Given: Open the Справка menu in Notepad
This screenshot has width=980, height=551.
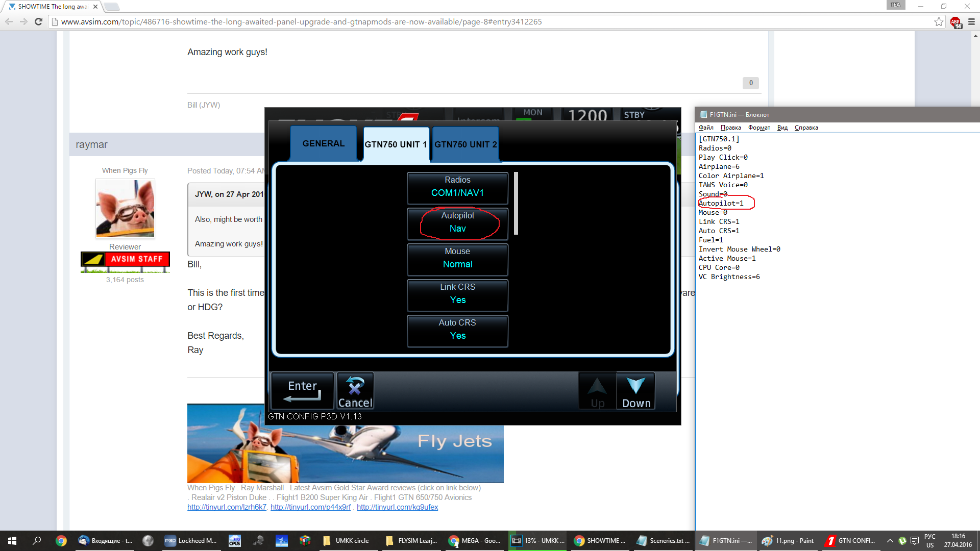Looking at the screenshot, I should pyautogui.click(x=806, y=128).
